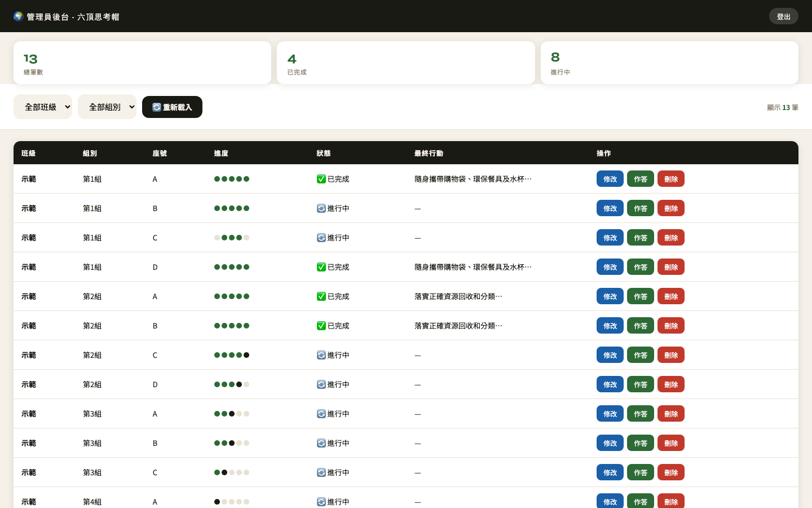
Task: Click the in-progress status icon for 第1組 B
Action: [x=321, y=208]
